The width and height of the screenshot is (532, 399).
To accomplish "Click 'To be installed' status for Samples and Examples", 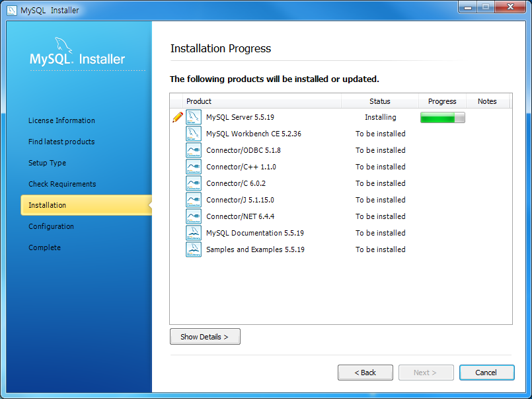I will [381, 249].
